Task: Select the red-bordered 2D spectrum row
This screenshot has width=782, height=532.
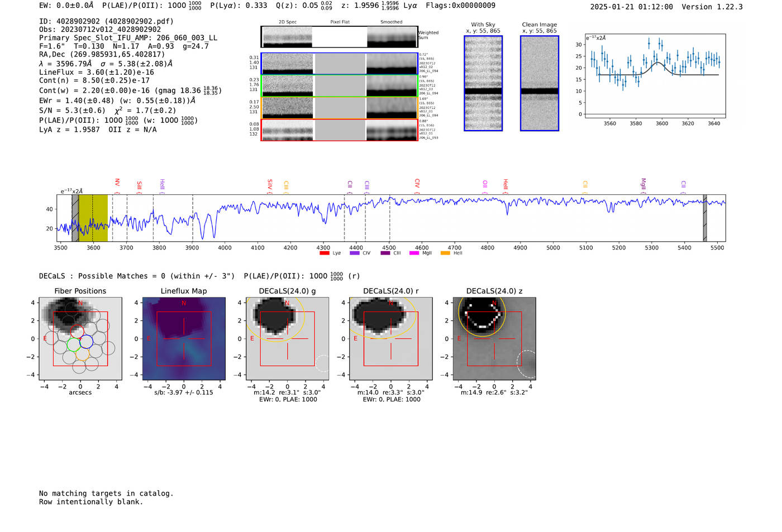Action: tap(340, 130)
